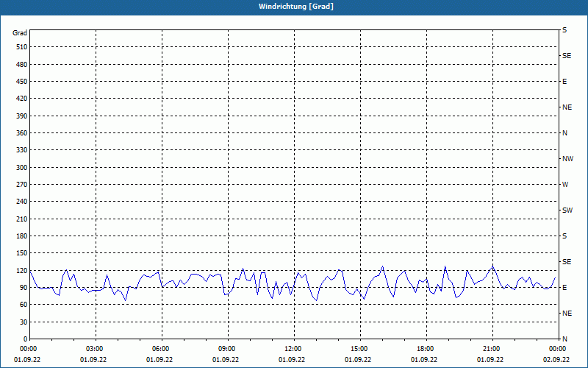This screenshot has width=588, height=368.
Task: Click the 09:00 time axis label
Action: (x=228, y=349)
